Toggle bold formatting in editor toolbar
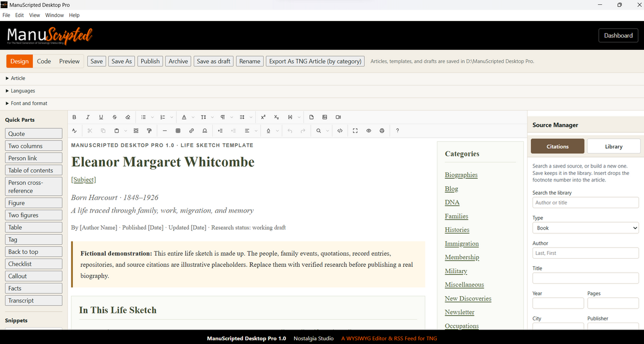 [74, 117]
